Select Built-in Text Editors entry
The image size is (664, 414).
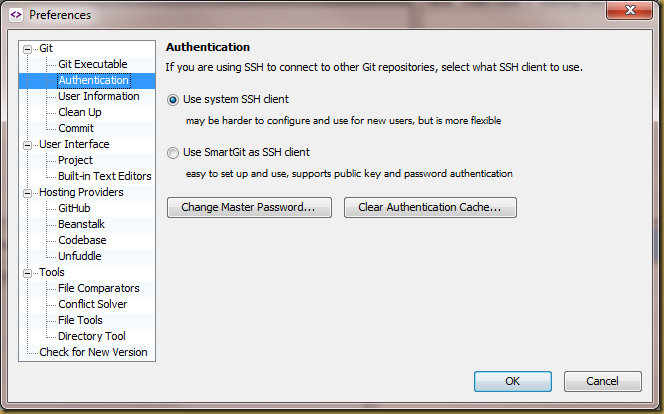point(104,176)
